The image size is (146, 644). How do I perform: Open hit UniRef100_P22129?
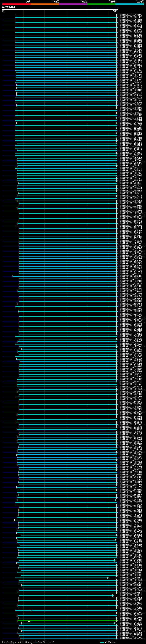pos(131,284)
